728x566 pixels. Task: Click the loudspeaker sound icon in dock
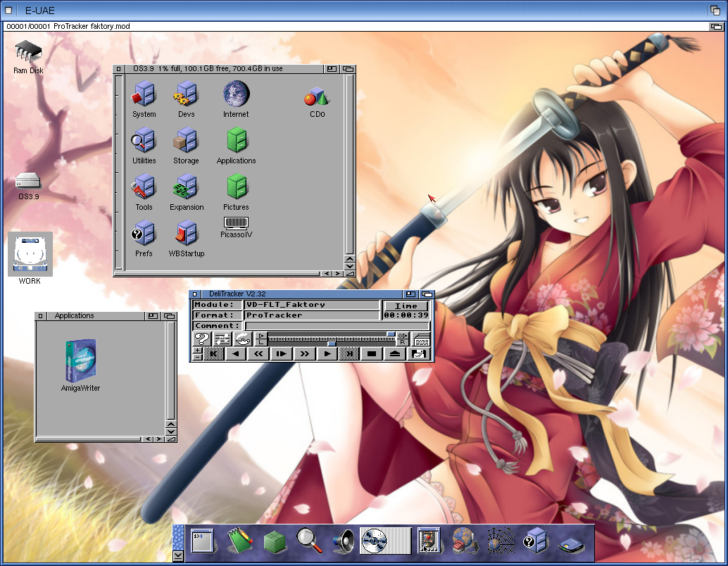point(344,541)
